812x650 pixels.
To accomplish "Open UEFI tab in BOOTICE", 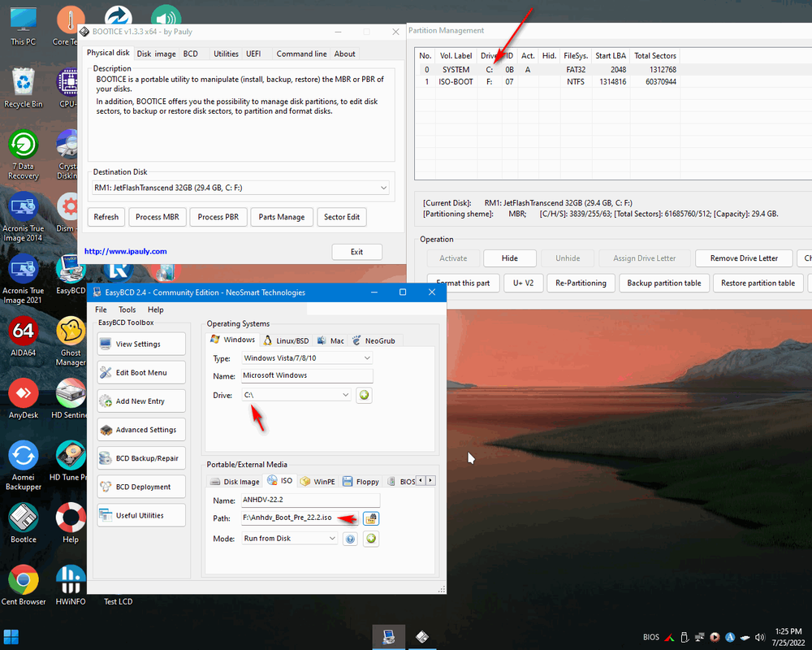I will point(253,54).
